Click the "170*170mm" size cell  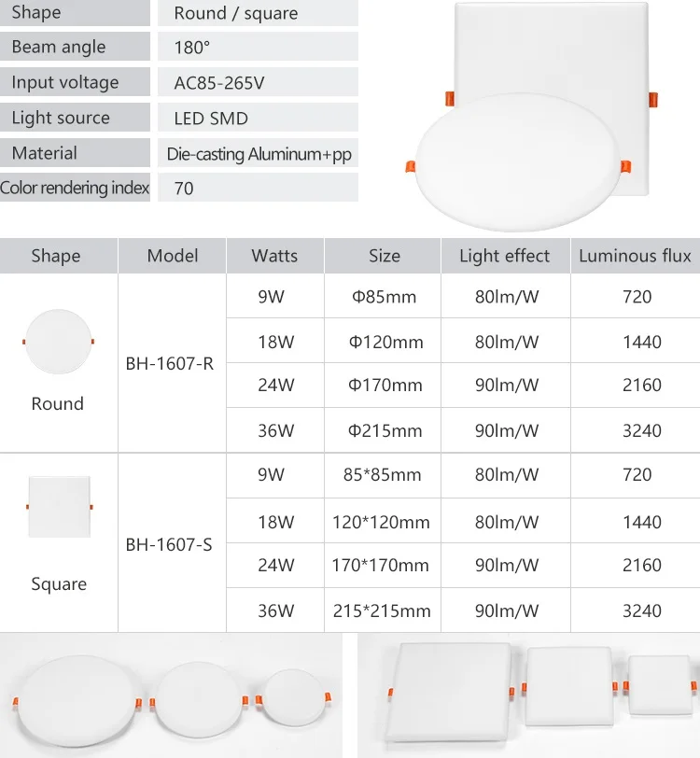pos(380,565)
